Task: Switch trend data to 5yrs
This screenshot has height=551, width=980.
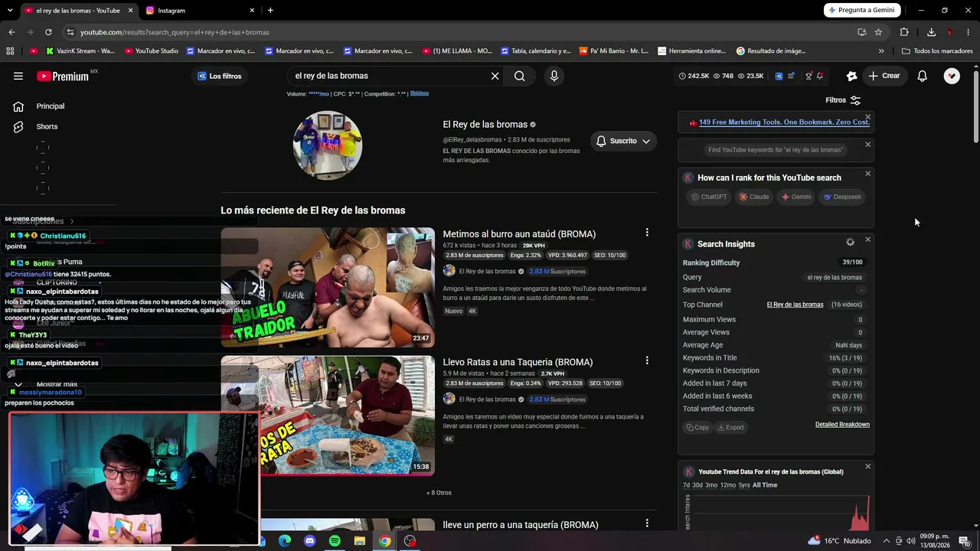Action: click(x=744, y=485)
